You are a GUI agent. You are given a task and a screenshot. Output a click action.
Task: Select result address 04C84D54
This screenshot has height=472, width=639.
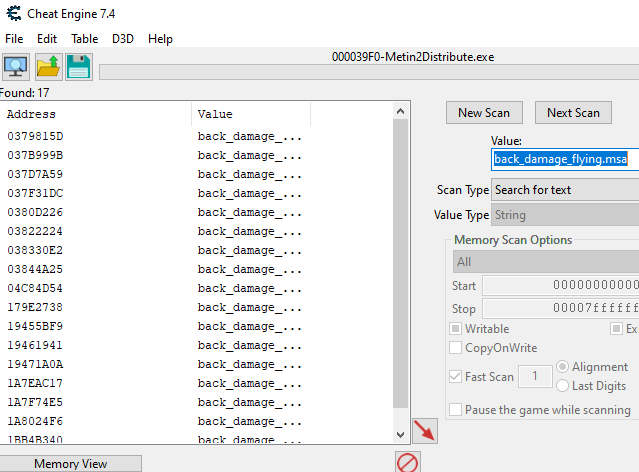[x=35, y=288]
